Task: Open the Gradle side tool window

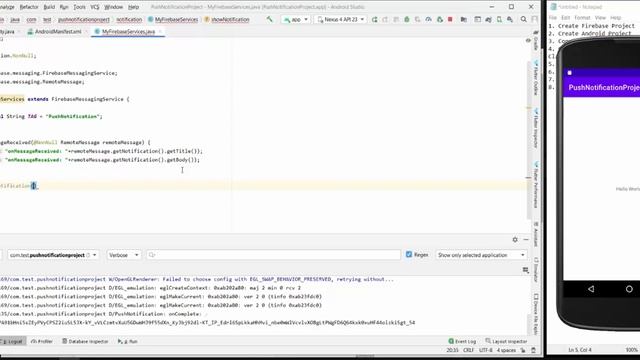Action: (536, 41)
